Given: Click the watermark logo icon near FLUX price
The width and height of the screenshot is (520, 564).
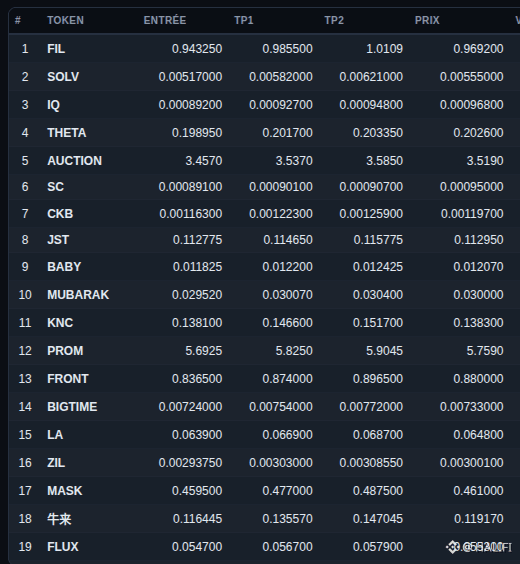Looking at the screenshot, I should (x=452, y=547).
